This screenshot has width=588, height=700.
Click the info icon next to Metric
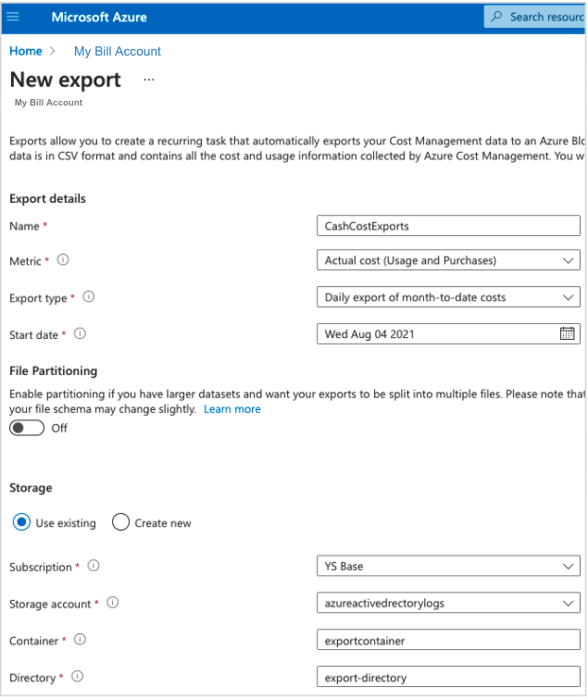tap(64, 261)
